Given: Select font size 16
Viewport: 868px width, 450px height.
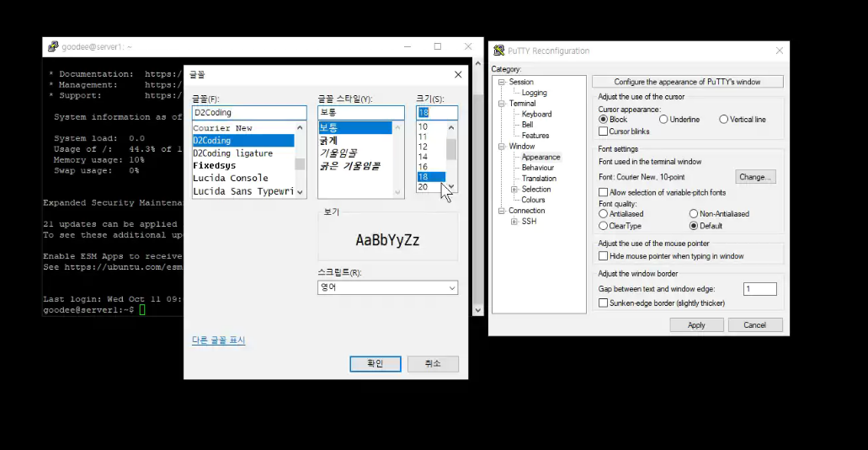Looking at the screenshot, I should click(x=431, y=167).
